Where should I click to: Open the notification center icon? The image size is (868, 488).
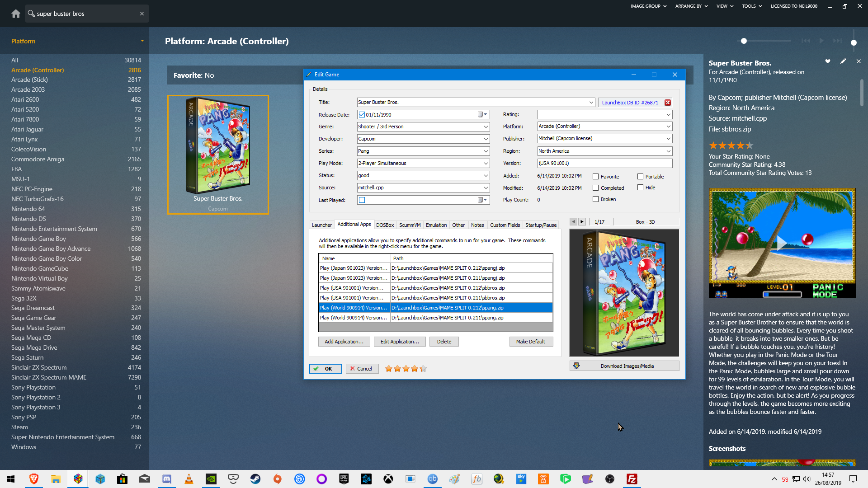[x=853, y=479]
